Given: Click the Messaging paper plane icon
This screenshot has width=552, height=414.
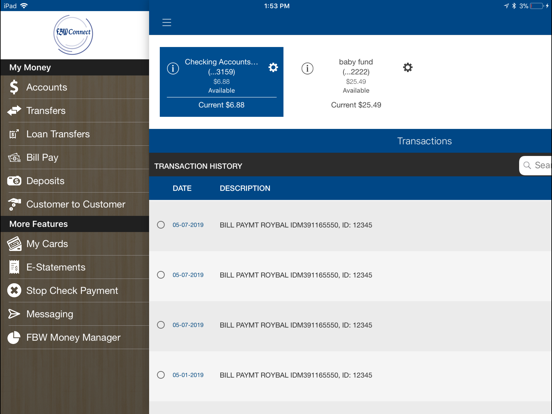Looking at the screenshot, I should click(x=14, y=314).
